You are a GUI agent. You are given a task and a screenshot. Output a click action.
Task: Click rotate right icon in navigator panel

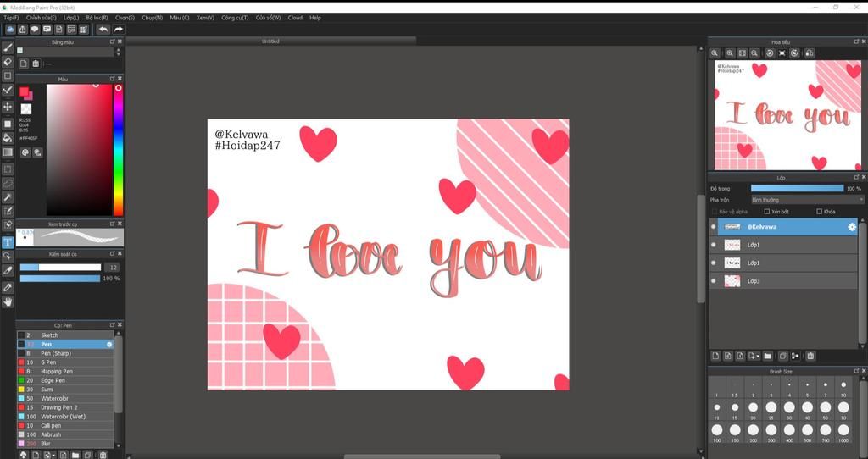pos(794,53)
